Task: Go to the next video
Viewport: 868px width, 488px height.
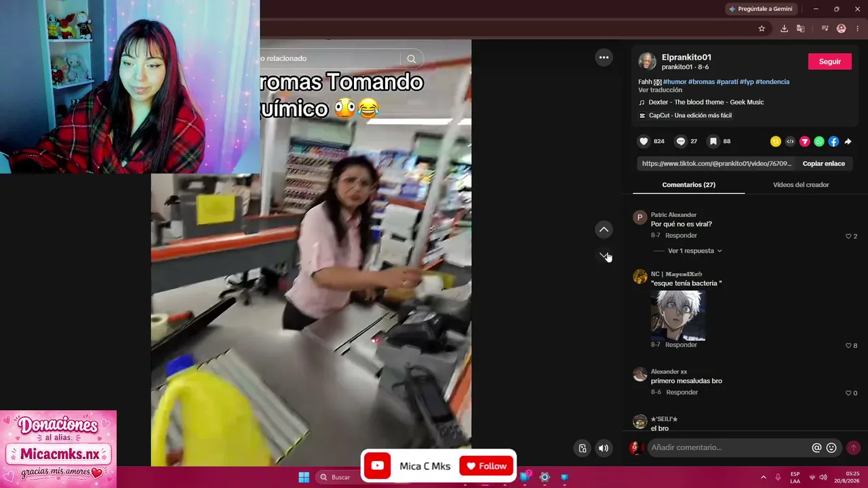Action: 604,255
